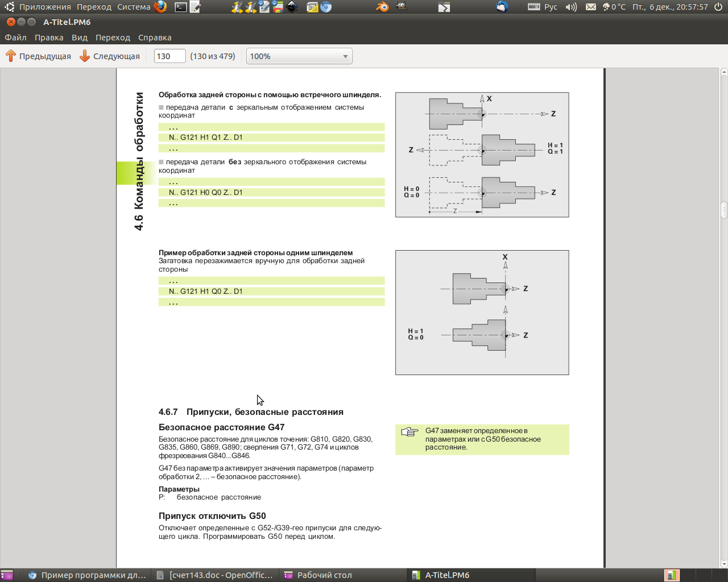Open the Правка menu
This screenshot has width=728, height=582.
click(49, 38)
